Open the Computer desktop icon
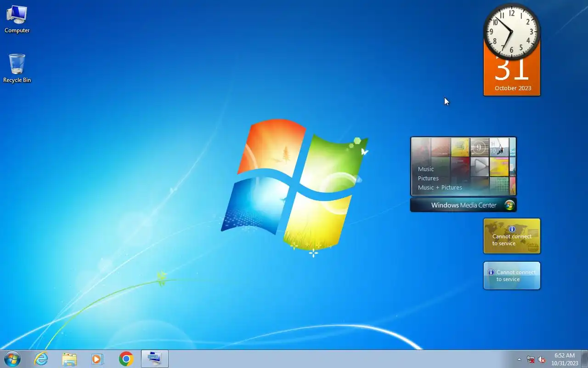Viewport: 588px width, 368px height. coord(17,19)
